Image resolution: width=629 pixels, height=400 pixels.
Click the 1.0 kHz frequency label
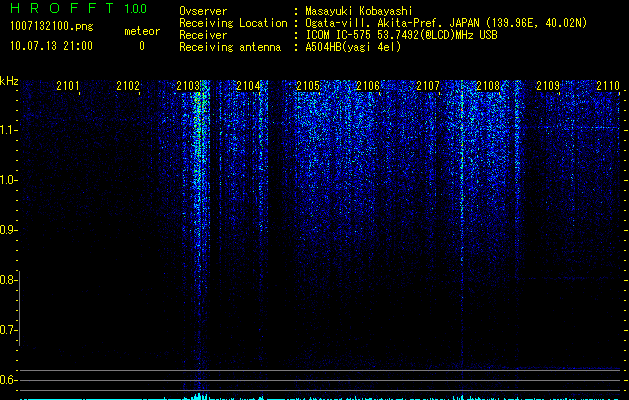click(x=8, y=180)
